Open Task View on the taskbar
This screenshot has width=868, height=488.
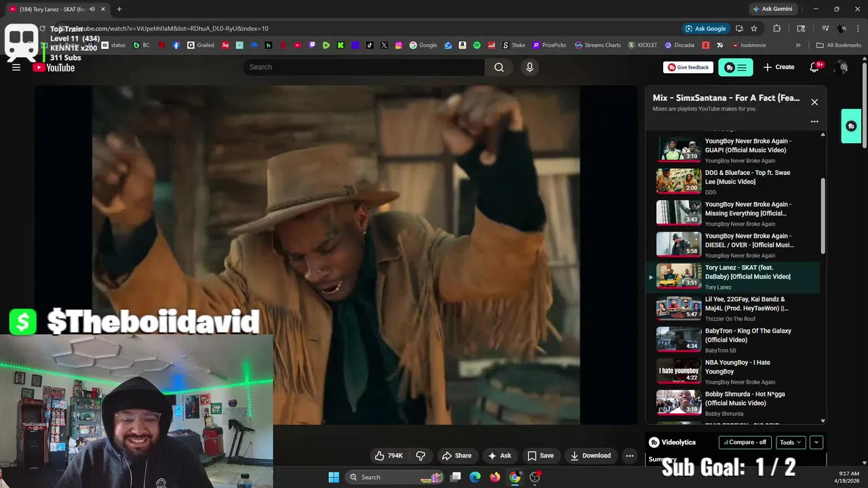click(x=456, y=477)
